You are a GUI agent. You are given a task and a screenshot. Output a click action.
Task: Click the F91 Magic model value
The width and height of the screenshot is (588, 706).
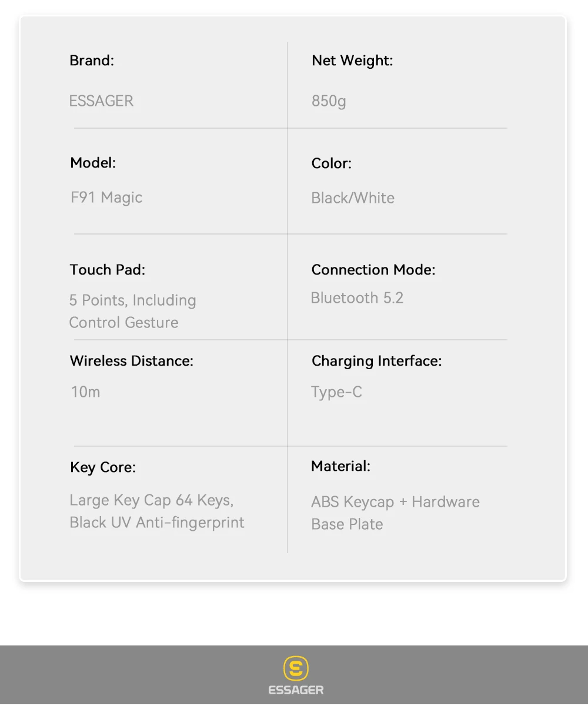click(x=106, y=198)
